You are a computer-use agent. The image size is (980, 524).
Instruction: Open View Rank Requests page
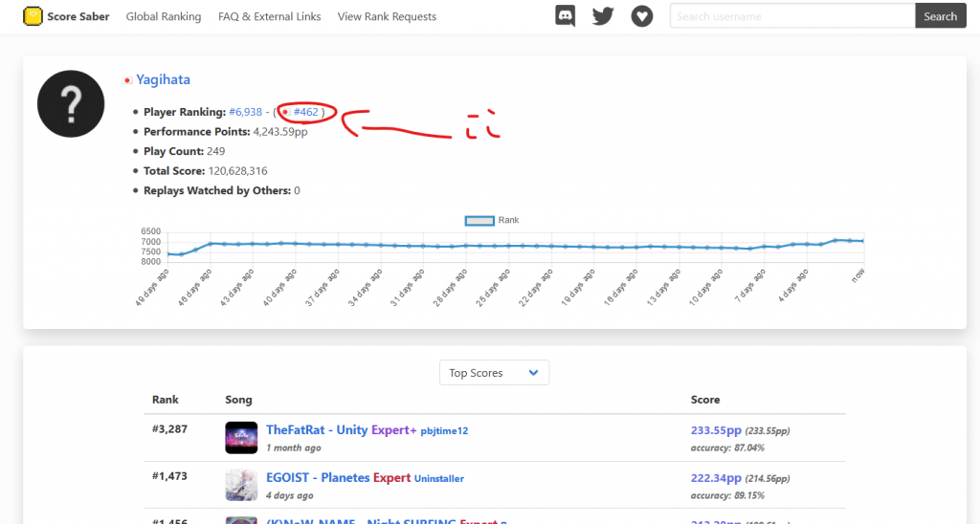387,17
